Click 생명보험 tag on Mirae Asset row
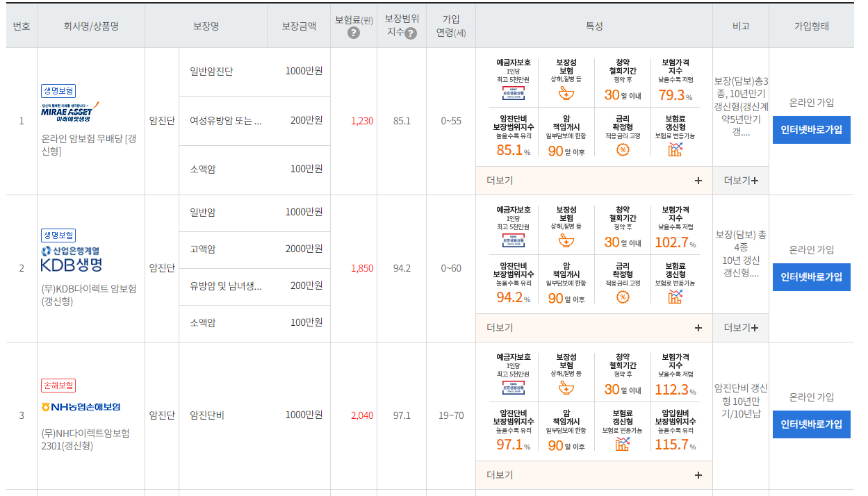 tap(58, 91)
